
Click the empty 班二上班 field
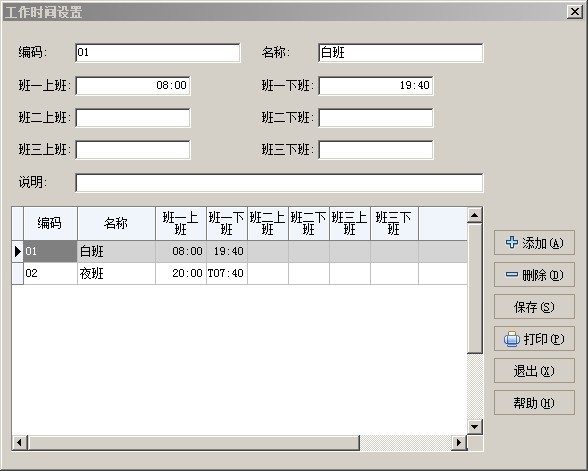[x=133, y=118]
